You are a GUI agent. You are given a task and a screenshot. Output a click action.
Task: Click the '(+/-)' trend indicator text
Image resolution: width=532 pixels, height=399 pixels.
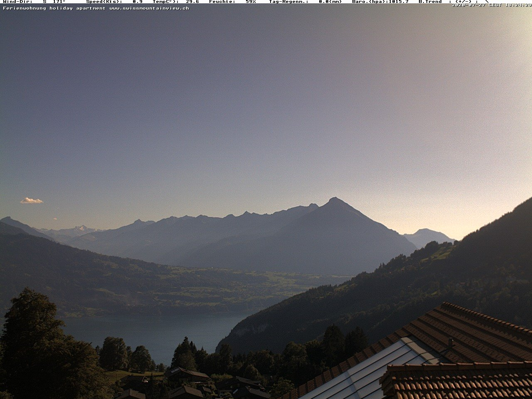click(463, 2)
